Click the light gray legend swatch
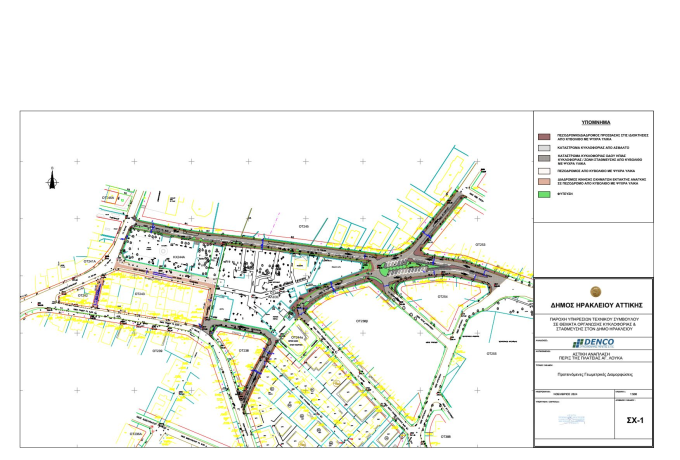Image resolution: width=680 pixels, height=460 pixels. tap(545, 146)
